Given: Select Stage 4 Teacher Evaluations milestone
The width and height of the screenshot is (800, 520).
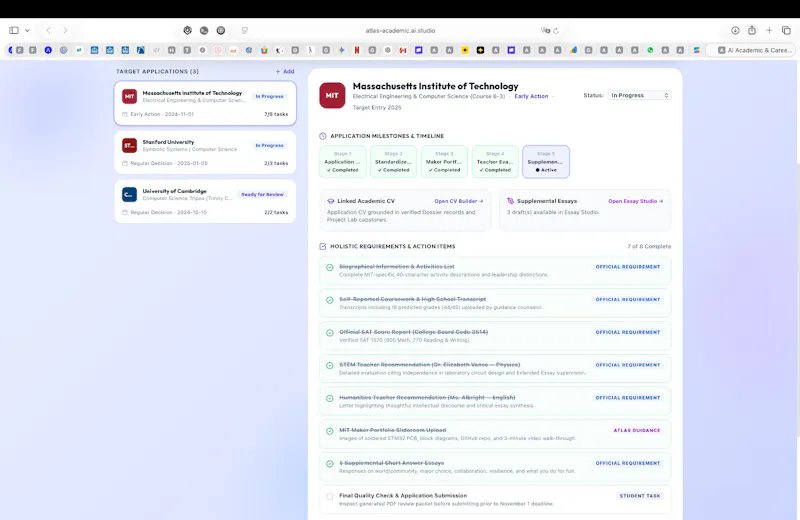Looking at the screenshot, I should point(495,162).
